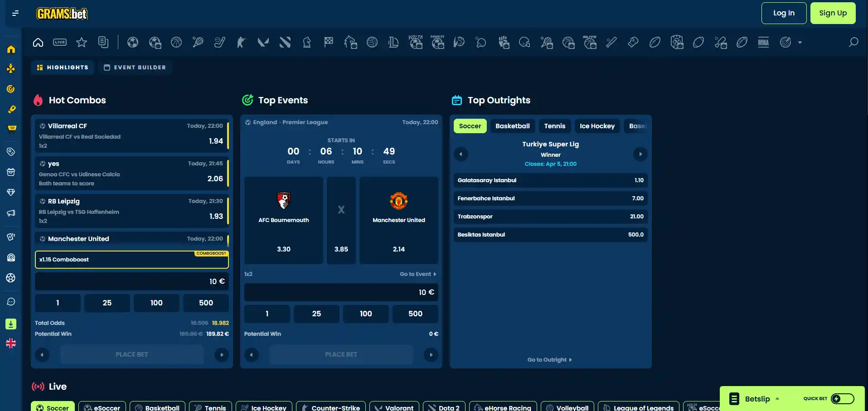The height and width of the screenshot is (411, 868).
Task: Select Counter-Strike tab in Live section
Action: tap(331, 406)
